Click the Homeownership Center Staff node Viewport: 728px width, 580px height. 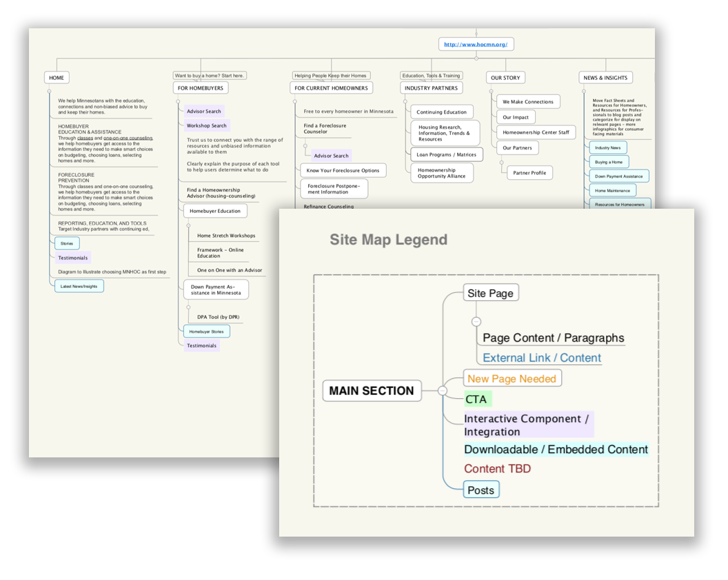tap(536, 132)
